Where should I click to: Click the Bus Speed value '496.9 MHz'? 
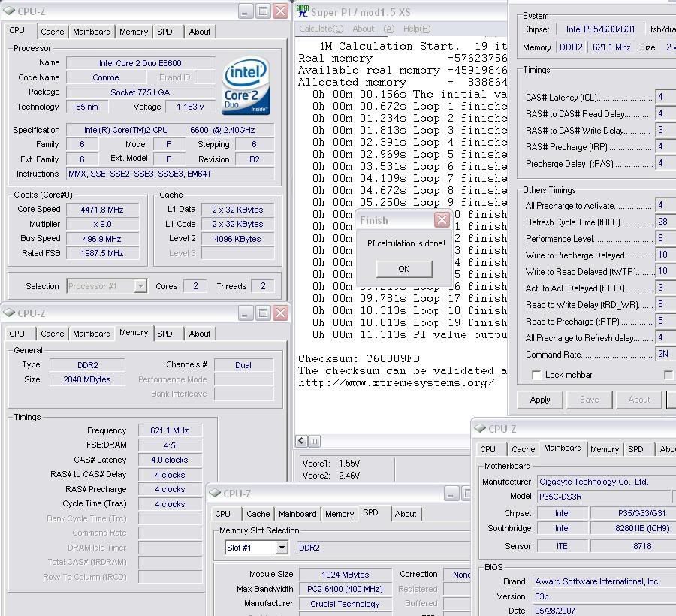[102, 239]
